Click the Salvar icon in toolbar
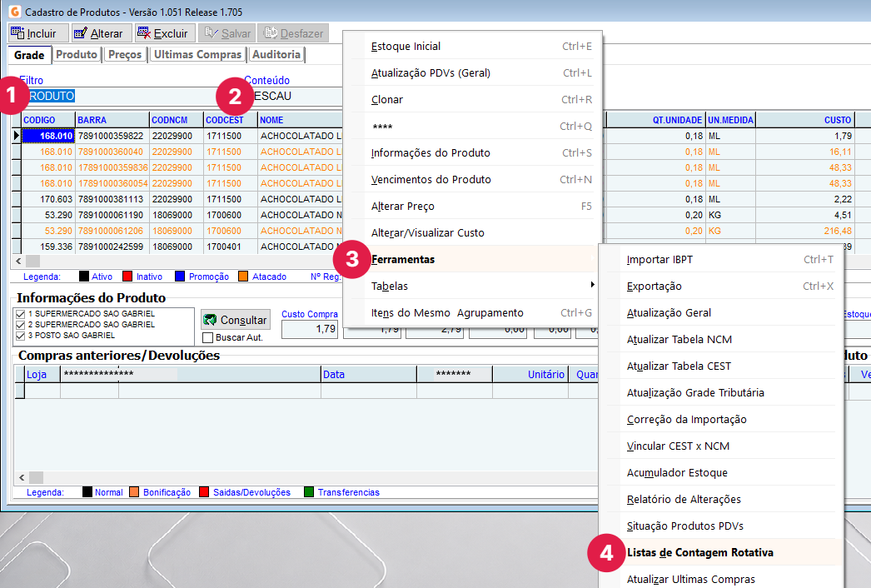The height and width of the screenshot is (588, 871). point(211,33)
